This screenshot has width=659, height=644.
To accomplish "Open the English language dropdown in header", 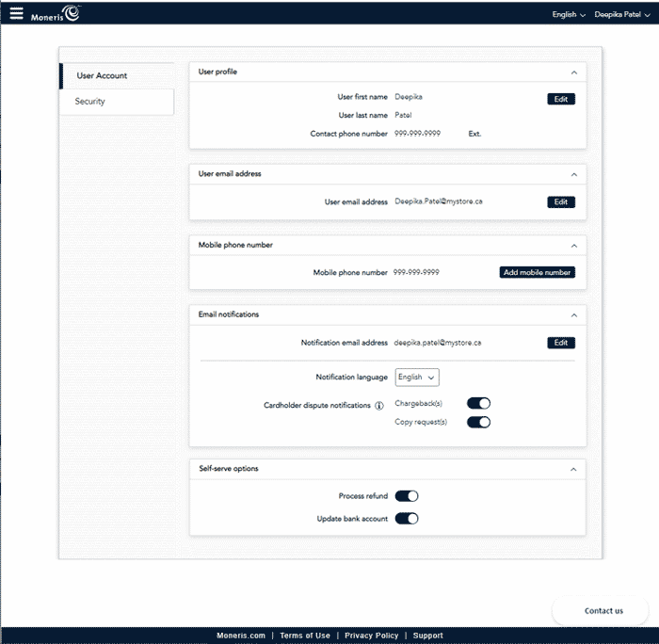I will click(x=569, y=15).
